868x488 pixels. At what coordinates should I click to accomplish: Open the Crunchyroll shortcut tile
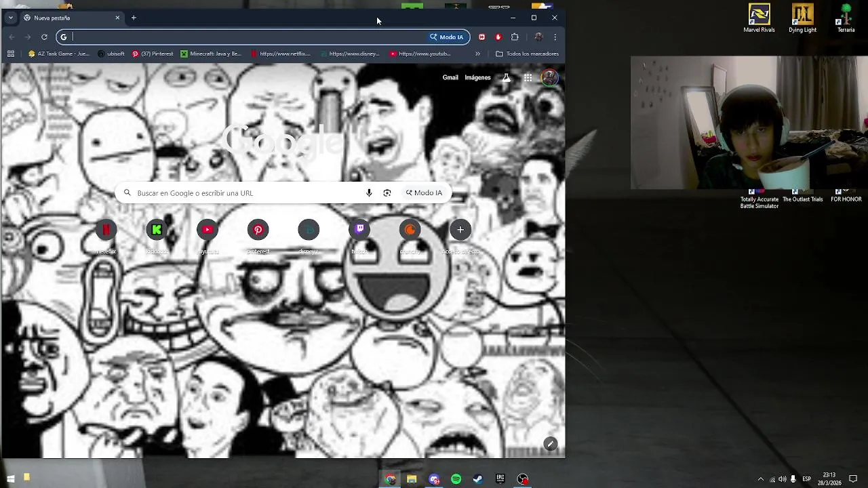click(410, 230)
